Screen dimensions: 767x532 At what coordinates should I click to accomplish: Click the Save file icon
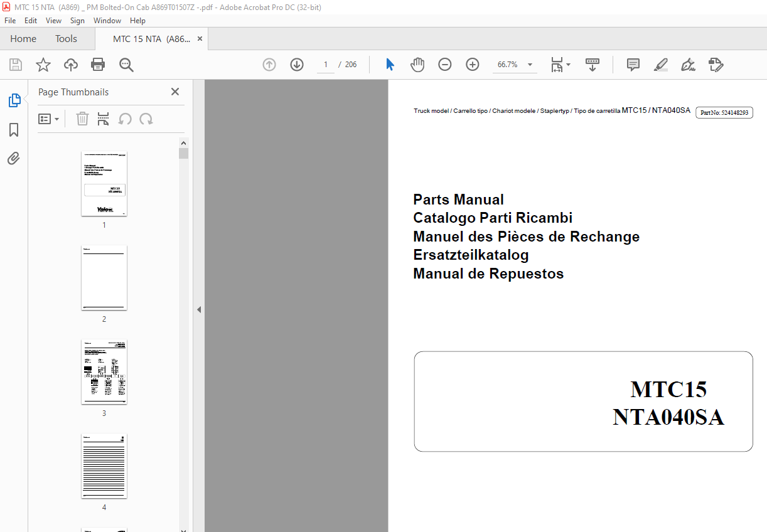[x=16, y=65]
